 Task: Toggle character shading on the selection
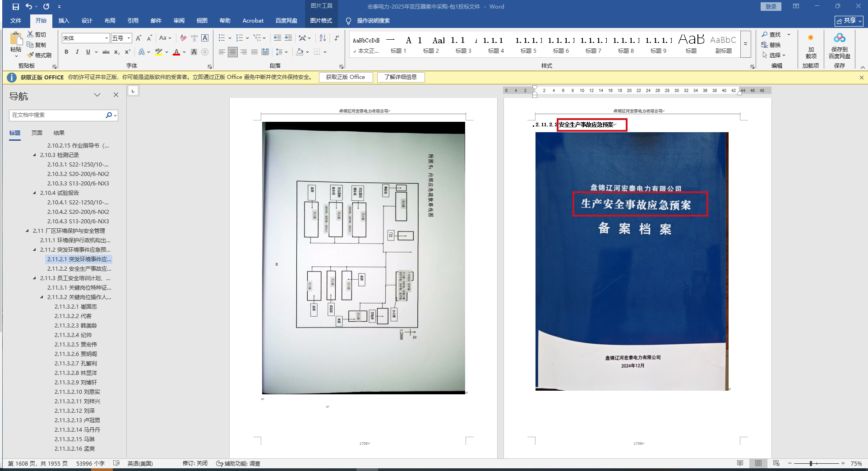click(194, 52)
